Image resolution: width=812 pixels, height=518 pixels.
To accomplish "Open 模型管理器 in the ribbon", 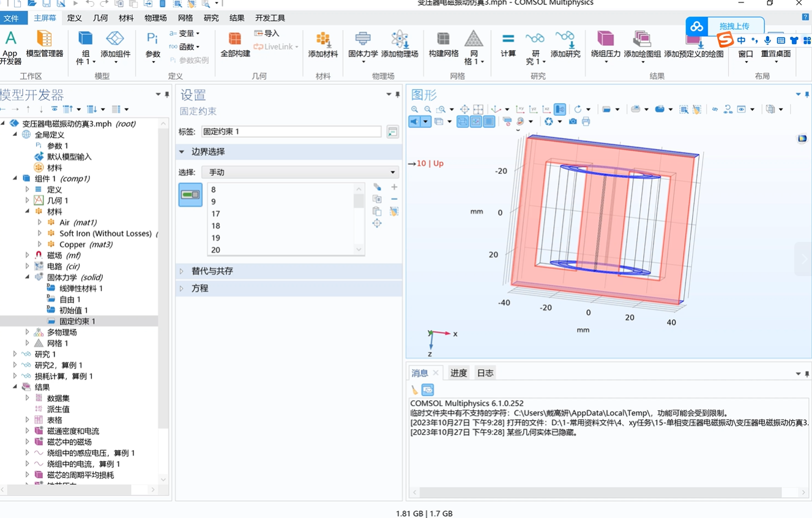I will click(44, 44).
